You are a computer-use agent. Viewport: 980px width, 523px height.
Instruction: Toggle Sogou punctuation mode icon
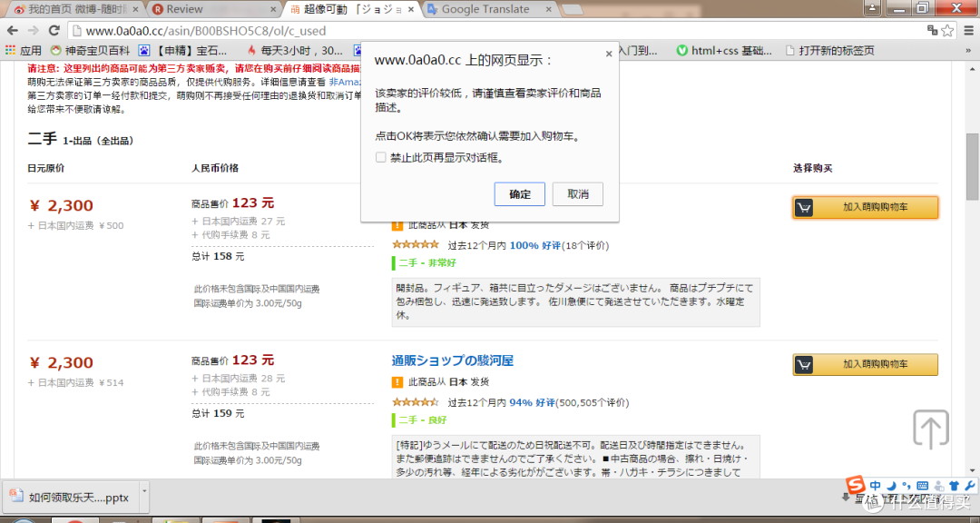tap(906, 486)
